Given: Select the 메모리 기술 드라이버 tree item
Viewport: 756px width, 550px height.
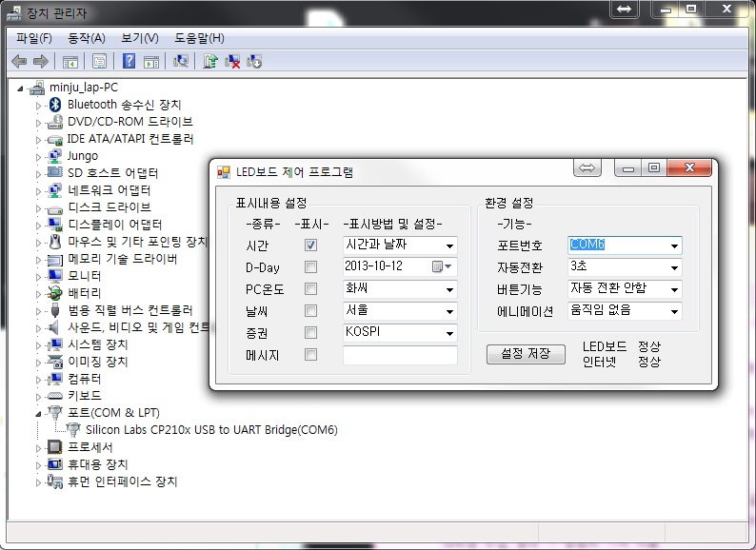Looking at the screenshot, I should pos(123,259).
